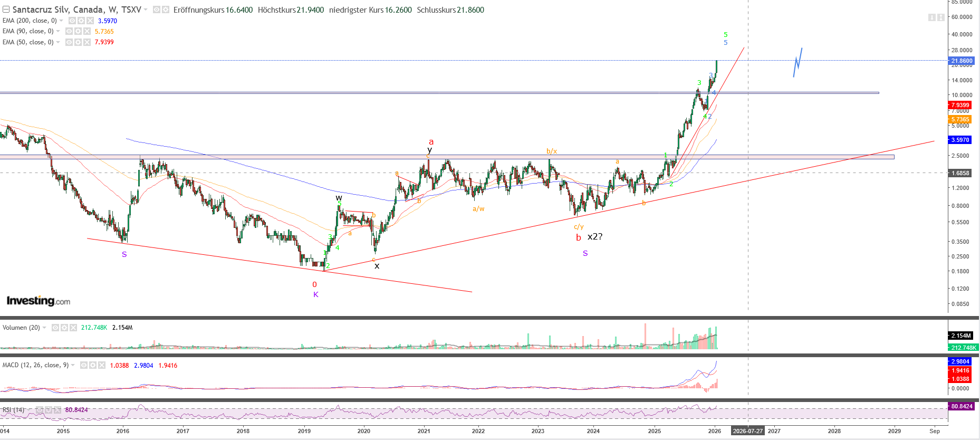Image resolution: width=980 pixels, height=440 pixels.
Task: Click the maximize pane arrows icon
Action: [x=940, y=17]
